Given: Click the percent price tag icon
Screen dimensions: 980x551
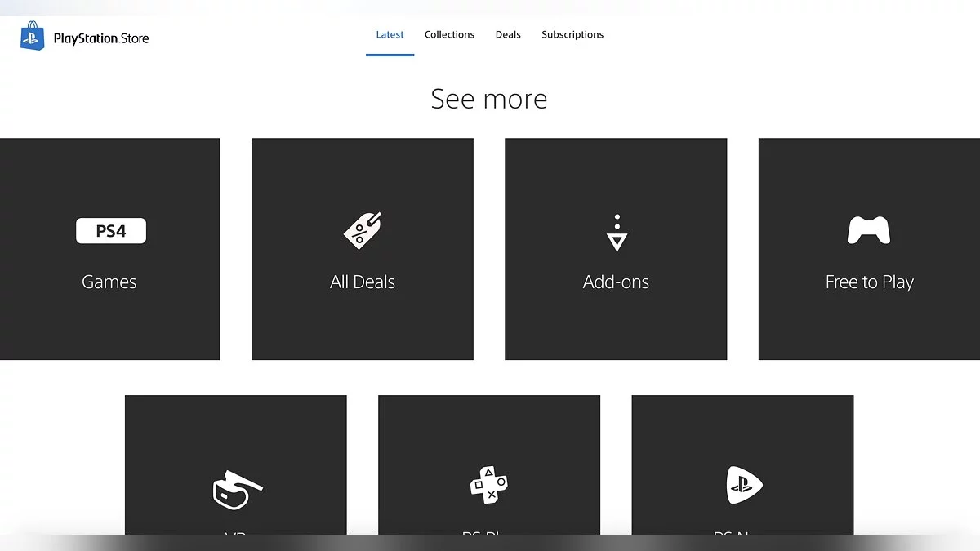Looking at the screenshot, I should (x=363, y=231).
